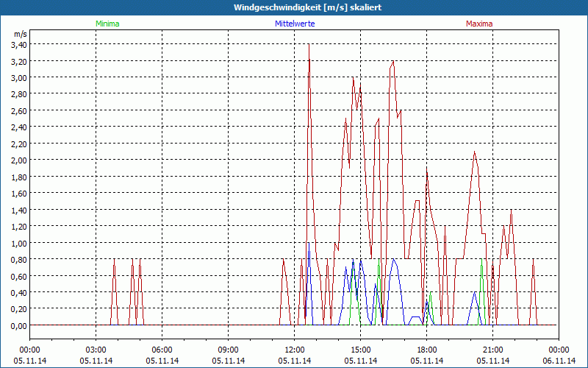
Task: Click the blue Mittelwerte legend label
Action: (295, 24)
